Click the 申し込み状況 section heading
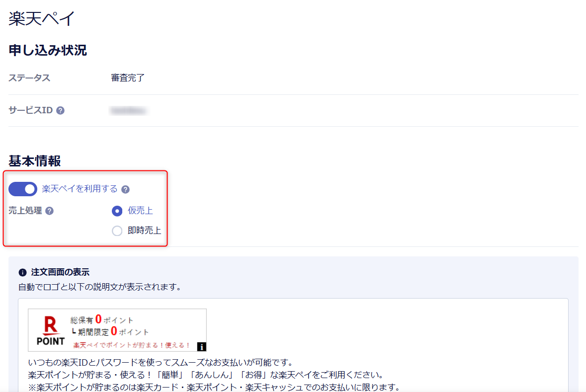The width and height of the screenshot is (586, 392). point(48,50)
